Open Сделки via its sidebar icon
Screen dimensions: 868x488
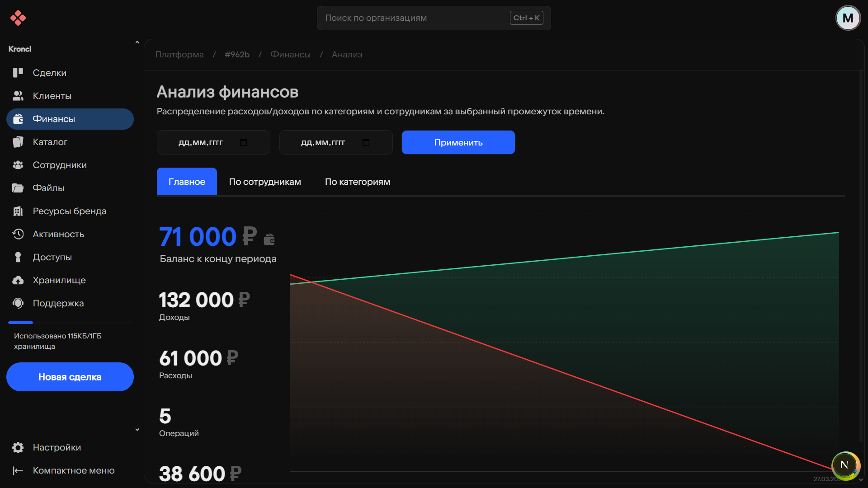click(x=18, y=73)
